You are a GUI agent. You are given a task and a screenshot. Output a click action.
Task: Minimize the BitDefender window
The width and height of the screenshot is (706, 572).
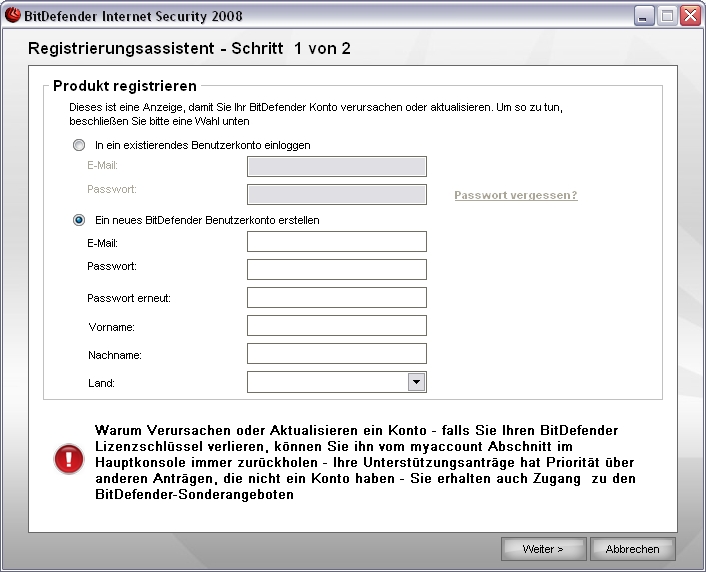click(x=643, y=16)
